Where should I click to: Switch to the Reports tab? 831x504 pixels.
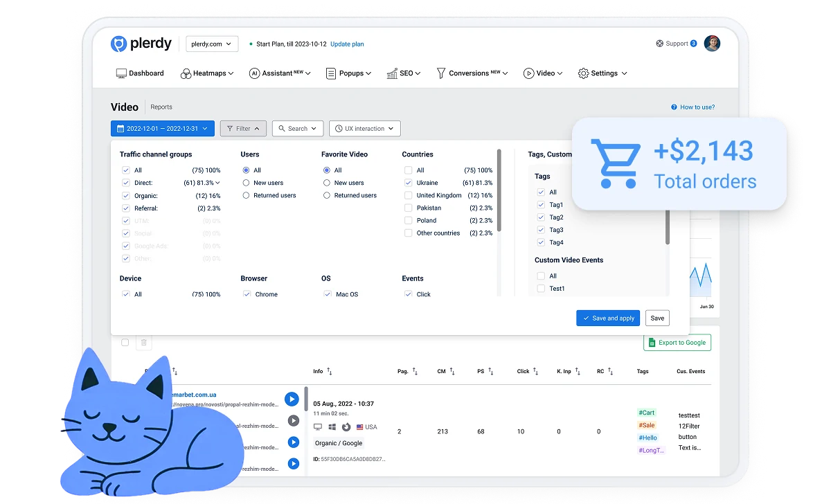pyautogui.click(x=161, y=107)
